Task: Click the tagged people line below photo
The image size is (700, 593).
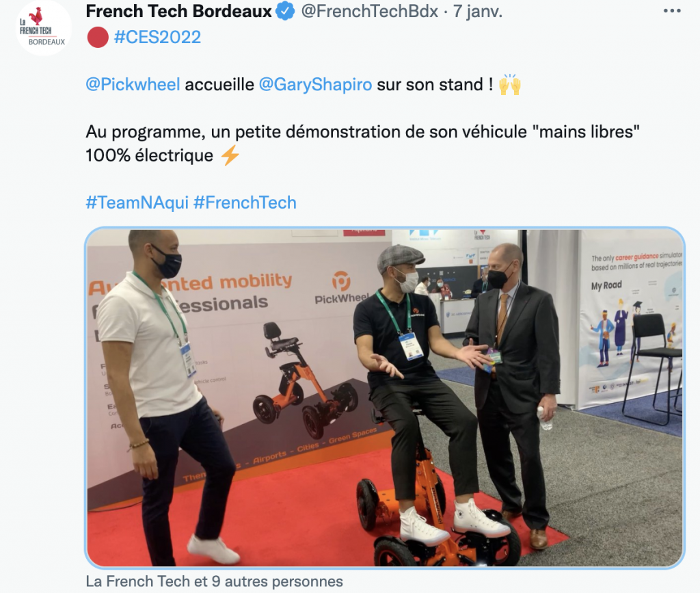Action: click(x=214, y=581)
